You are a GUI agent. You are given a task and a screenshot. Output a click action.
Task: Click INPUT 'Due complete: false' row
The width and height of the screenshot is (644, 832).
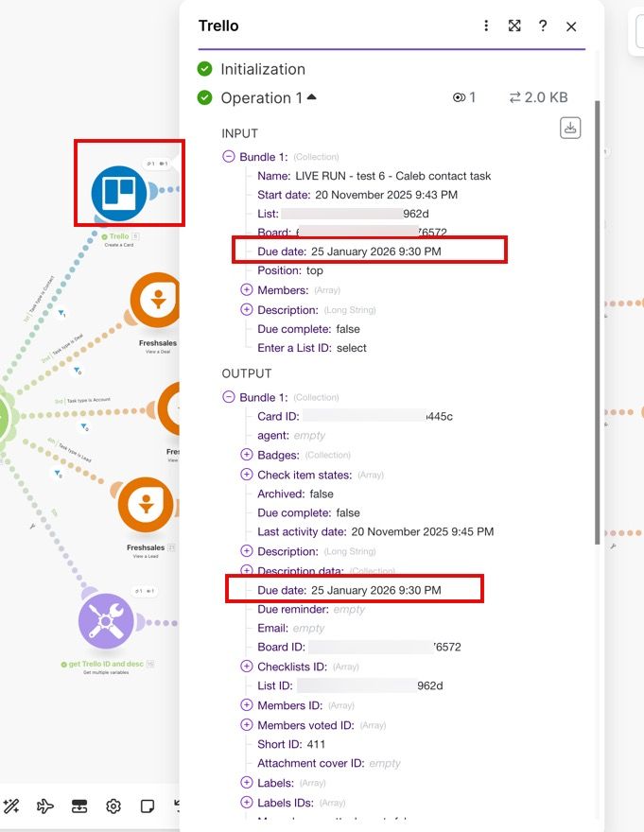pos(308,329)
